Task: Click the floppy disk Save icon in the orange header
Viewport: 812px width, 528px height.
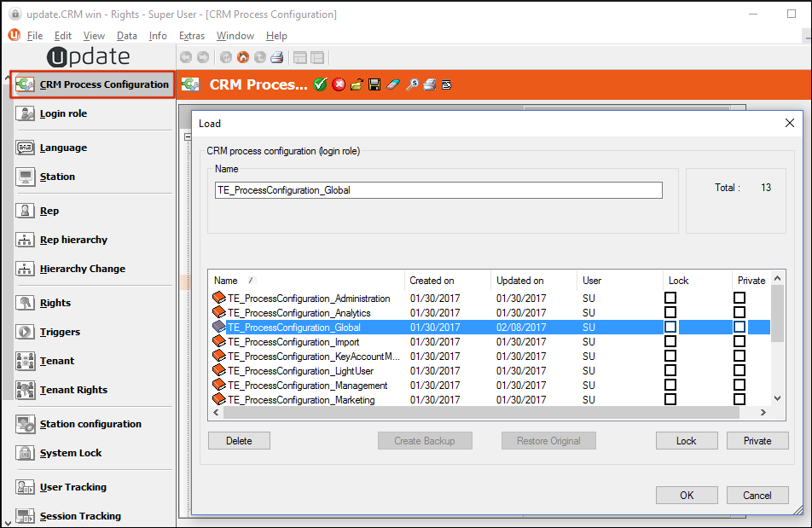Action: pos(374,84)
